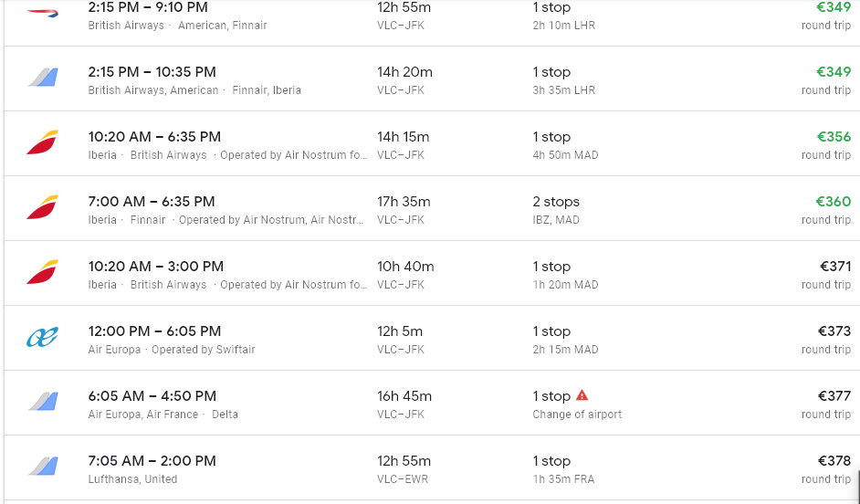Choose the 12:00 PM – 6:05 PM departure
The image size is (860, 504).
coord(154,331)
